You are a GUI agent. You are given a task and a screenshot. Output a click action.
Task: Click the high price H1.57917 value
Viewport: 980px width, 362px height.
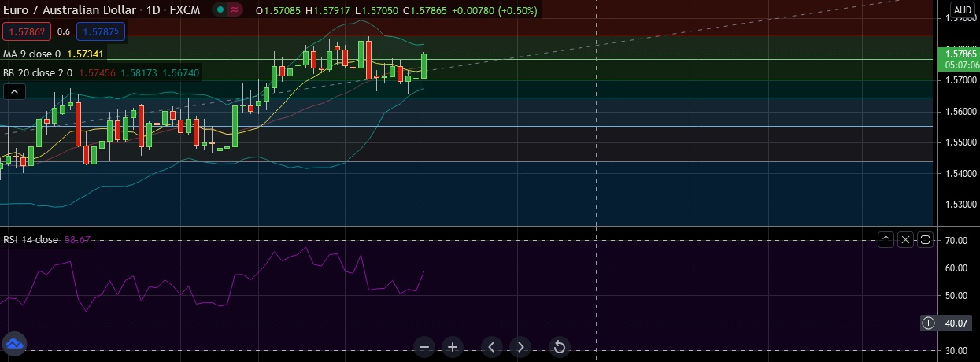(x=329, y=10)
